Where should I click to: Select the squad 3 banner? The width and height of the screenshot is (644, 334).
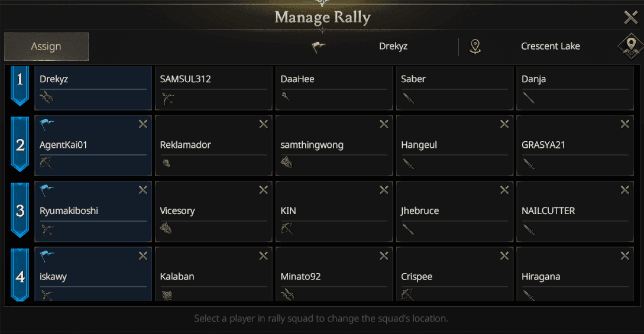click(x=20, y=210)
